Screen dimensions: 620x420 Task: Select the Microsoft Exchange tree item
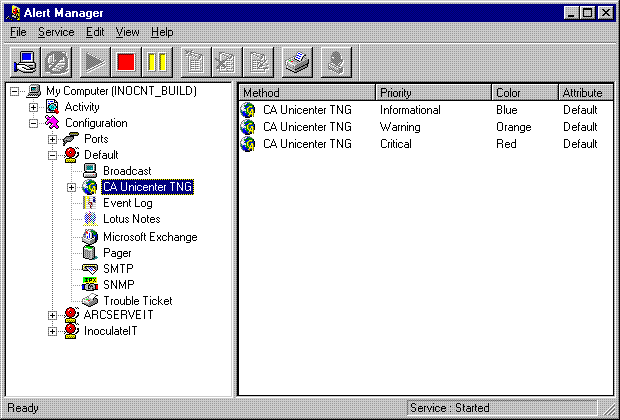(x=149, y=237)
